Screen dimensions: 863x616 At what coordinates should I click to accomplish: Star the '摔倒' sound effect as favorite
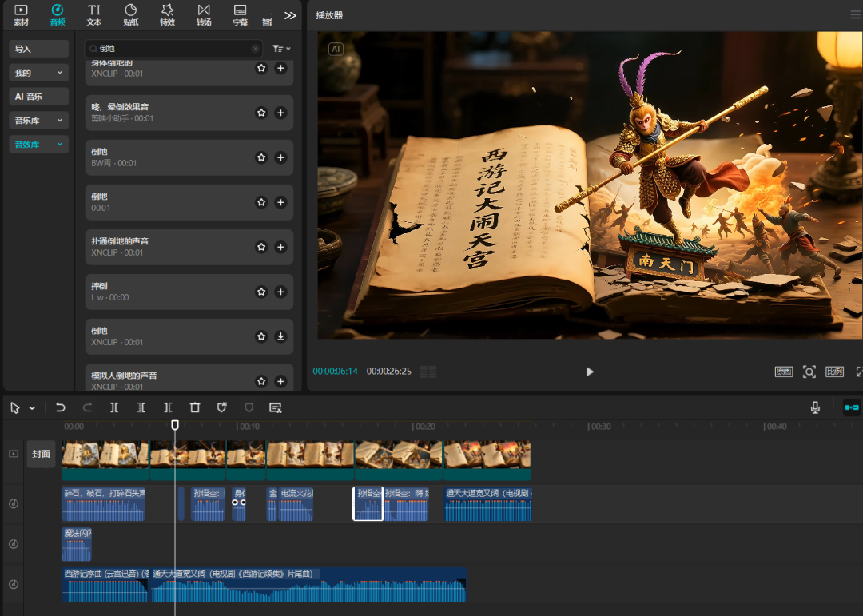click(x=261, y=292)
